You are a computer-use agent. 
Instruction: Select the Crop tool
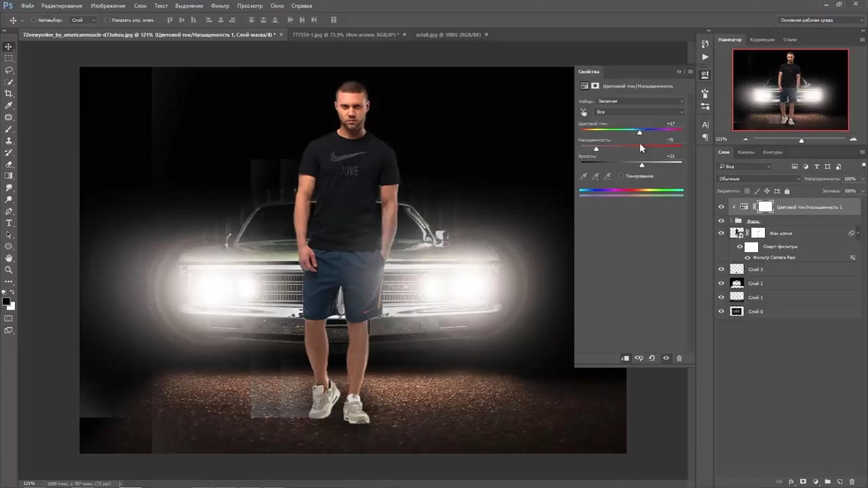9,94
